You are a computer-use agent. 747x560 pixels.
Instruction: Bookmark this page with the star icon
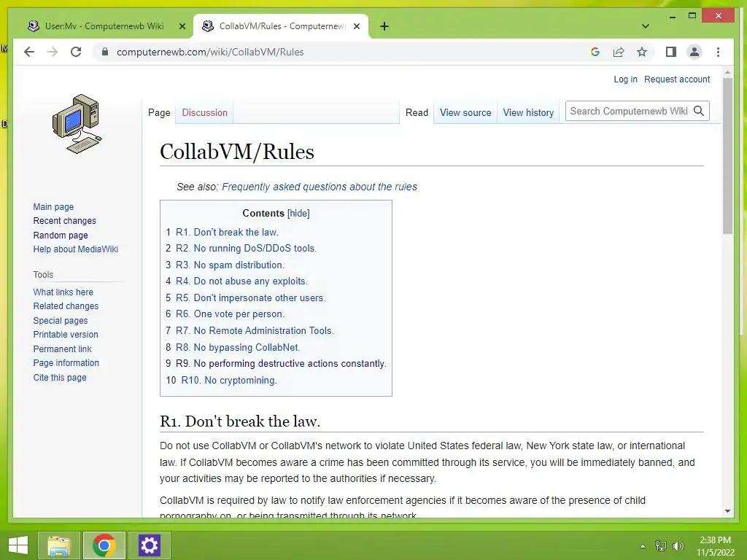click(x=642, y=52)
